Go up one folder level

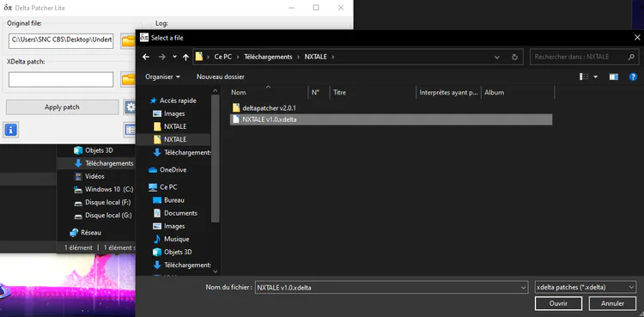point(185,58)
